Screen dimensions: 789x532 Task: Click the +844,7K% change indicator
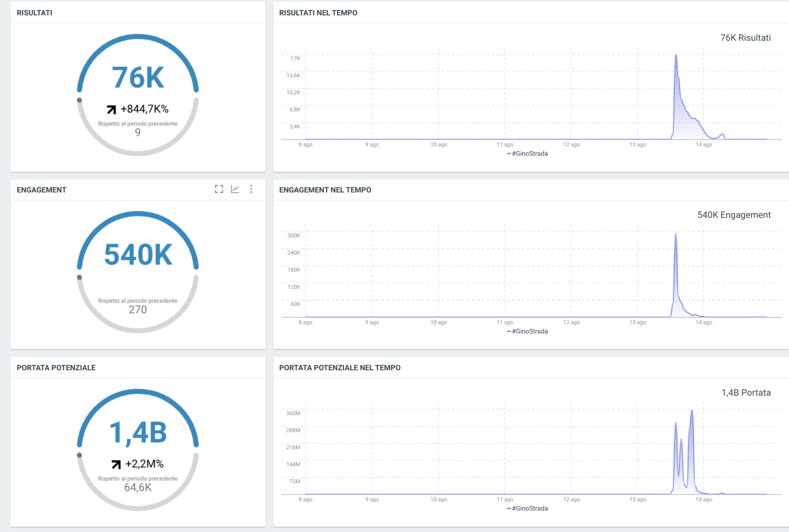(144, 109)
